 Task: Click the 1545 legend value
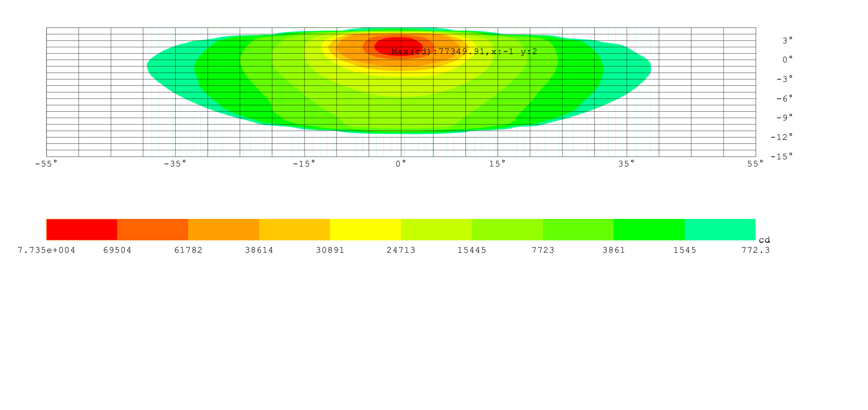[685, 250]
